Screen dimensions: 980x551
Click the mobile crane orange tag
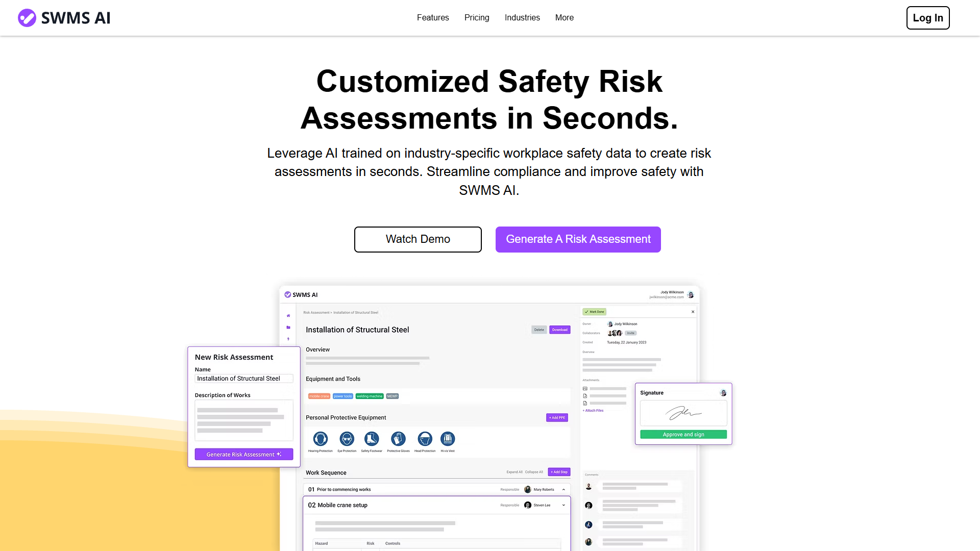[x=319, y=396]
